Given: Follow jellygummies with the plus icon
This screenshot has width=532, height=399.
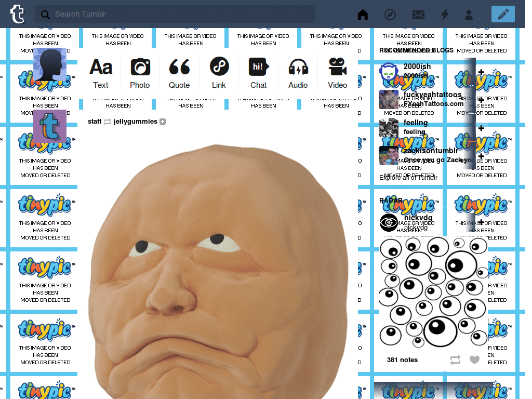Looking at the screenshot, I should pyautogui.click(x=163, y=122).
